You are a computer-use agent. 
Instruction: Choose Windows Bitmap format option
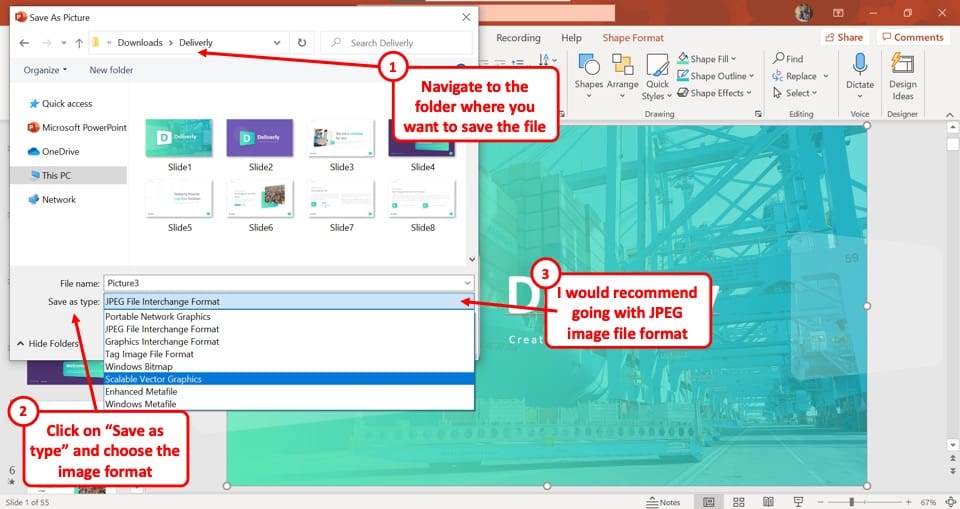289,366
